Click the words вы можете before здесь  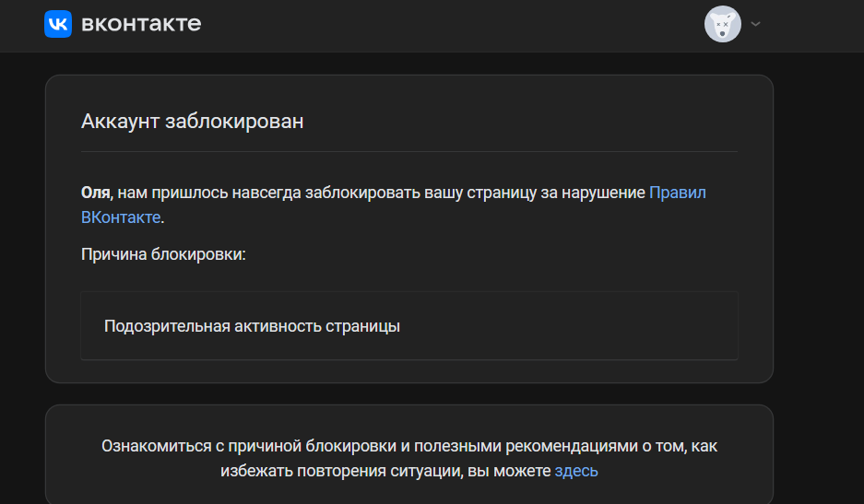tap(509, 471)
